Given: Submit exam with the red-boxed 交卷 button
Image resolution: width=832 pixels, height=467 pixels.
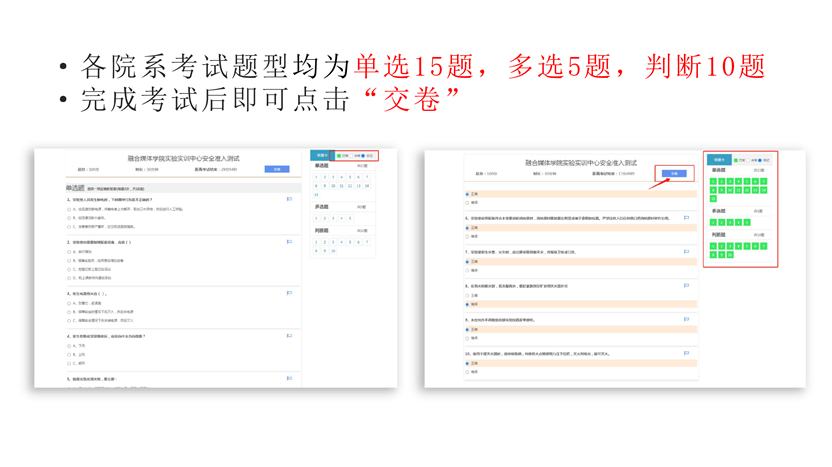Looking at the screenshot, I should coord(674,174).
